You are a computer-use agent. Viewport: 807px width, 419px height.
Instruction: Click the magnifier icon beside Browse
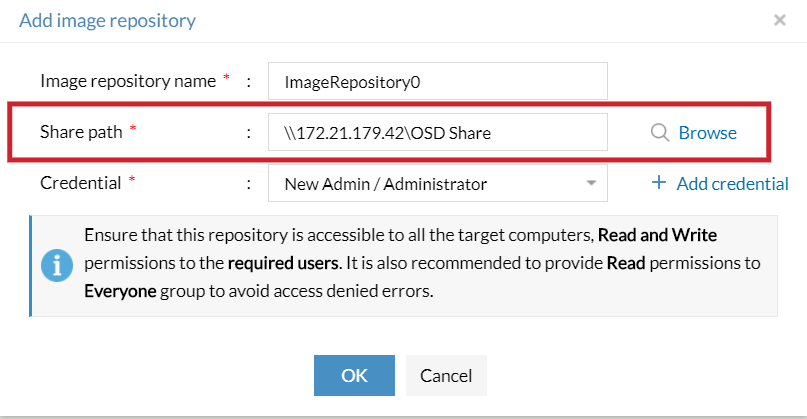tap(659, 132)
